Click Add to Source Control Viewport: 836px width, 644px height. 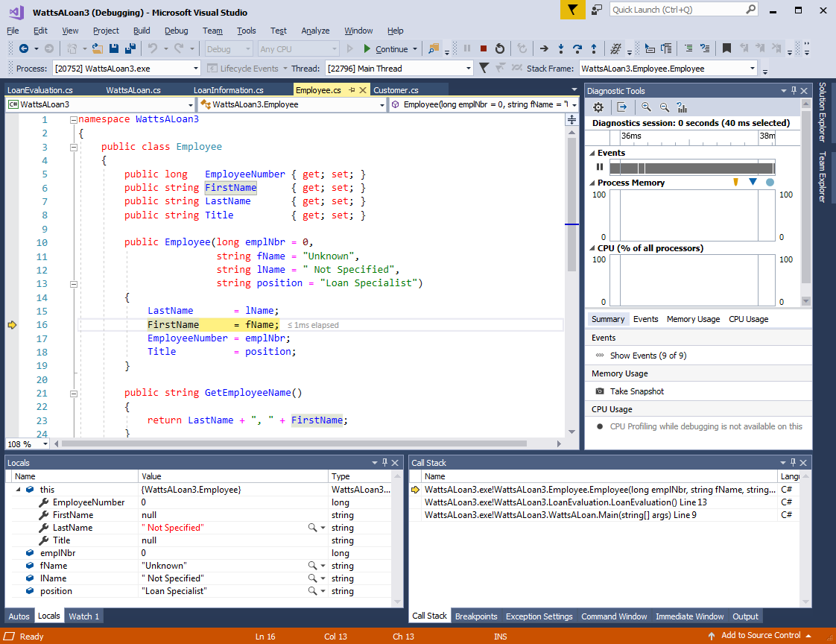(760, 636)
